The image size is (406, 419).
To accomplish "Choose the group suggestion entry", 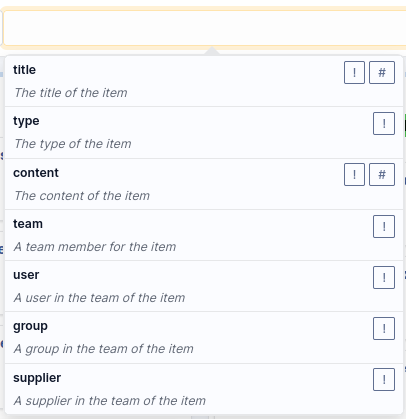I will [204, 338].
